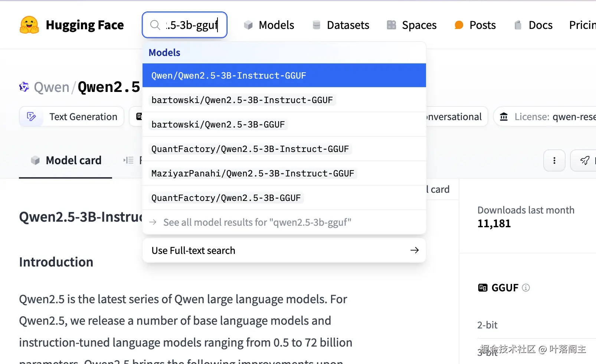Select suggestion bartowski/Qwen2.5-3B-GGUF
This screenshot has width=596, height=364.
[x=218, y=124]
